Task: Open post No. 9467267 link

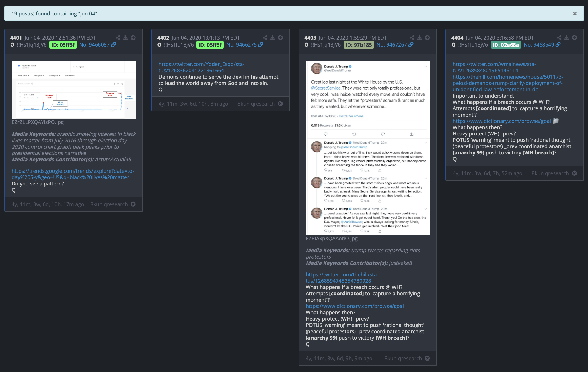Action: coord(392,44)
